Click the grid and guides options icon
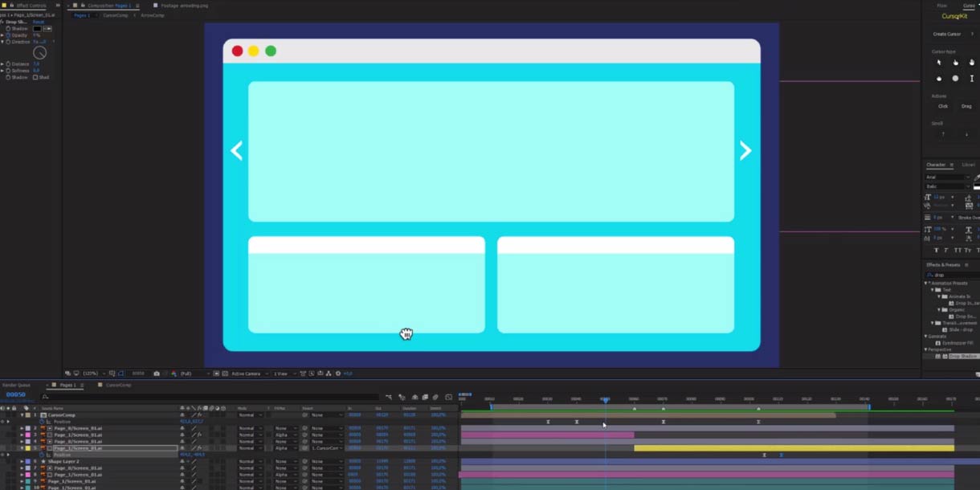980x490 pixels. (112, 374)
